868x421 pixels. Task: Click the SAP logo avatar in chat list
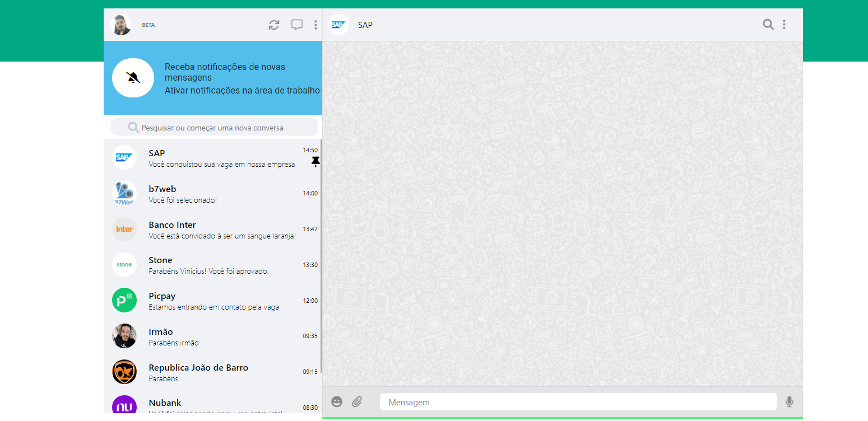pos(124,157)
